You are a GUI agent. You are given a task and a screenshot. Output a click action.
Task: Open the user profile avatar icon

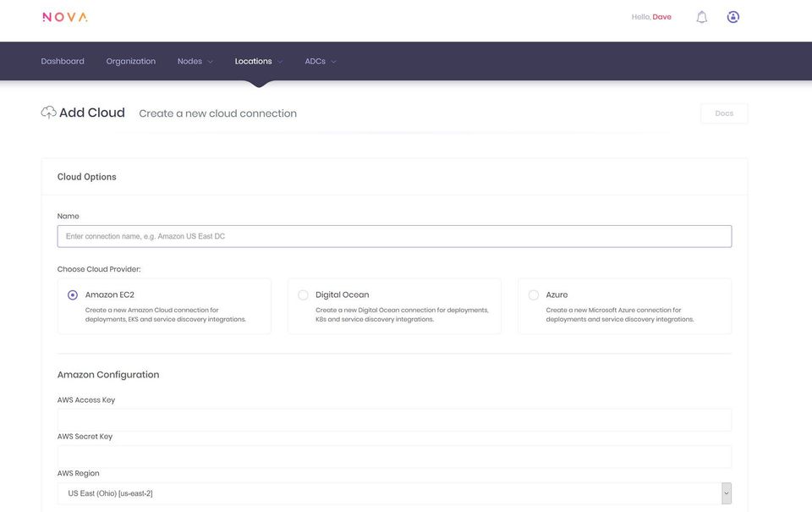[732, 17]
